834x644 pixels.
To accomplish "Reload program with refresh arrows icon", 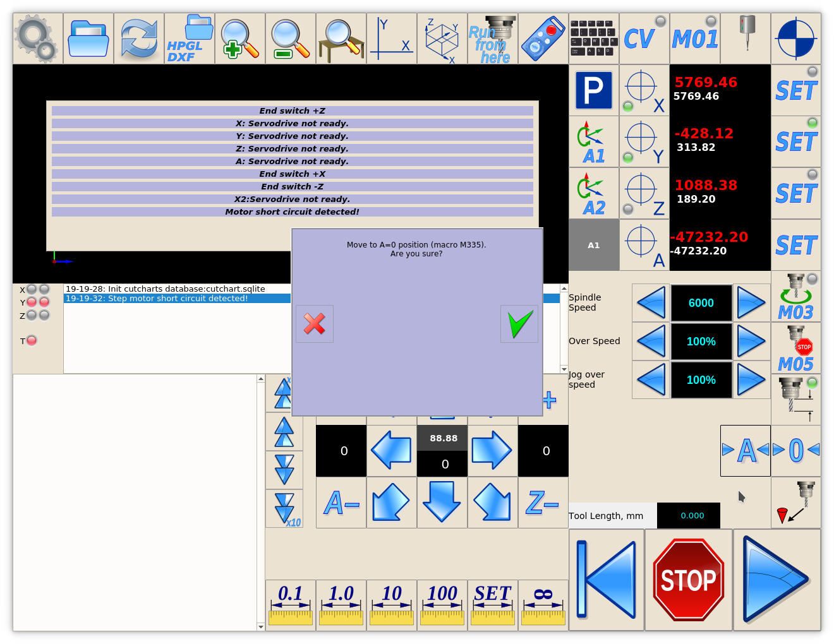I will pyautogui.click(x=139, y=39).
